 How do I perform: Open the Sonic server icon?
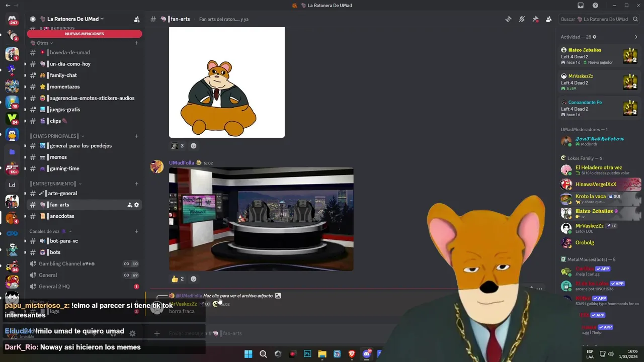pyautogui.click(x=12, y=69)
